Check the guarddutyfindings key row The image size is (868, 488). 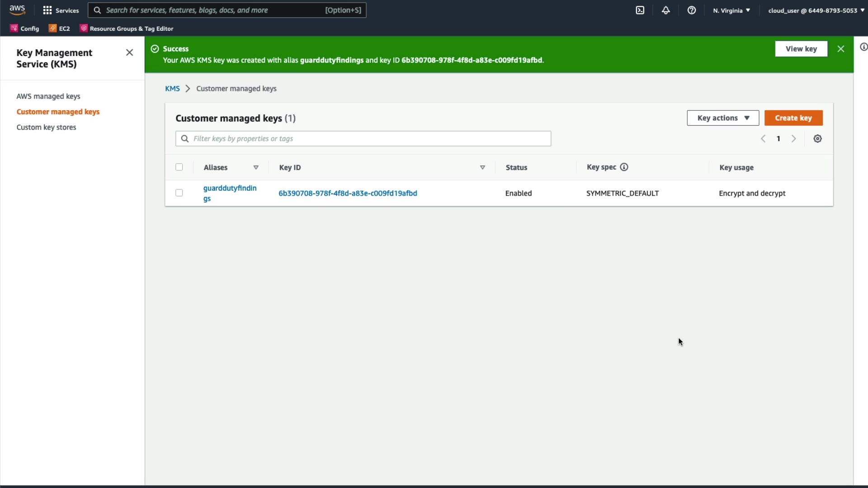pyautogui.click(x=179, y=193)
